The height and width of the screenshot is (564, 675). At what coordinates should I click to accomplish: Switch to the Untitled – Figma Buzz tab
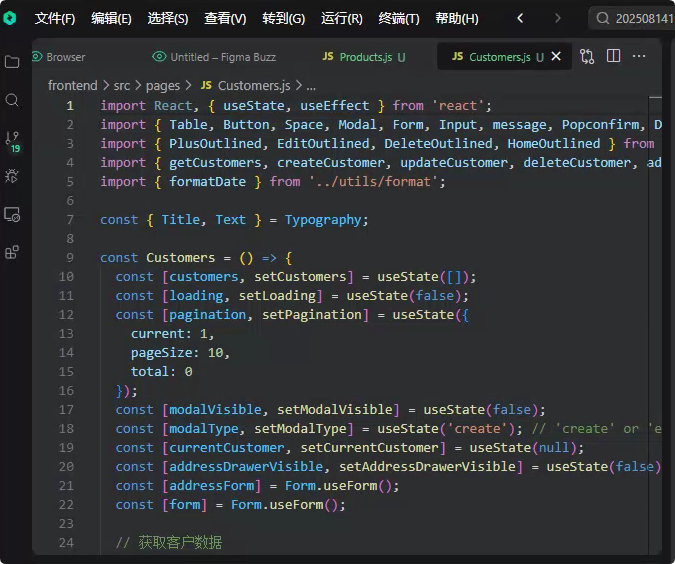214,57
